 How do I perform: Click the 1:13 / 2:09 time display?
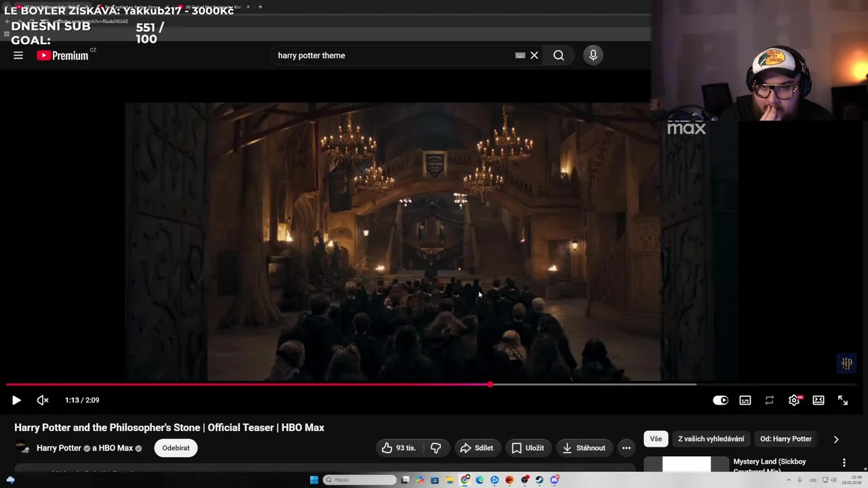(x=82, y=401)
